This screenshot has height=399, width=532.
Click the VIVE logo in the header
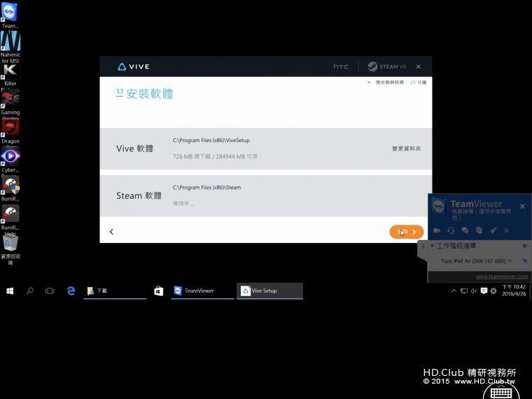click(134, 66)
